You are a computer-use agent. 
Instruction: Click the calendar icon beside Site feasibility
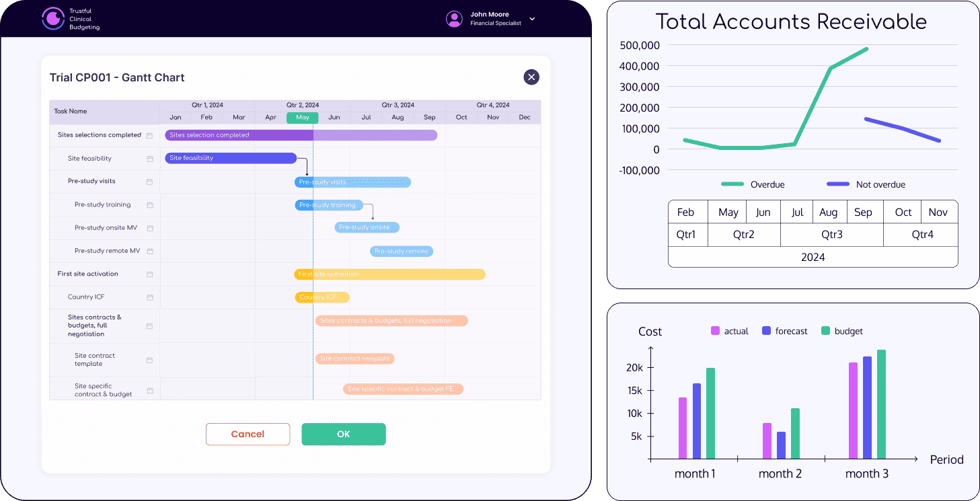point(151,158)
